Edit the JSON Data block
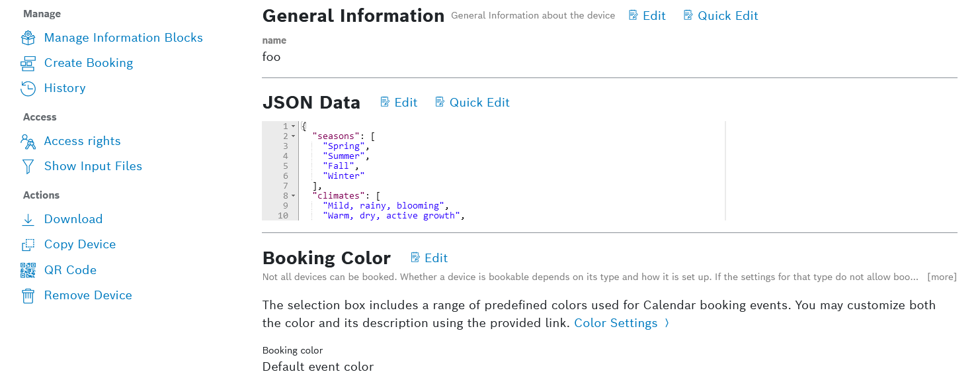This screenshot has width=980, height=384. (399, 102)
